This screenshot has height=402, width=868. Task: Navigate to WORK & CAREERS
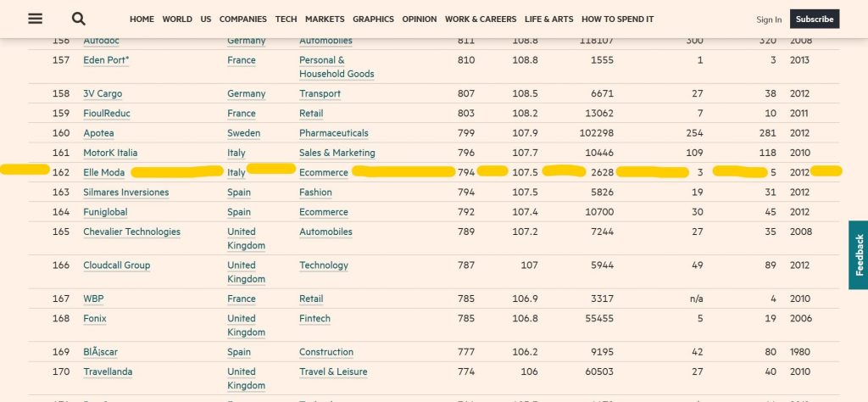[x=481, y=19]
